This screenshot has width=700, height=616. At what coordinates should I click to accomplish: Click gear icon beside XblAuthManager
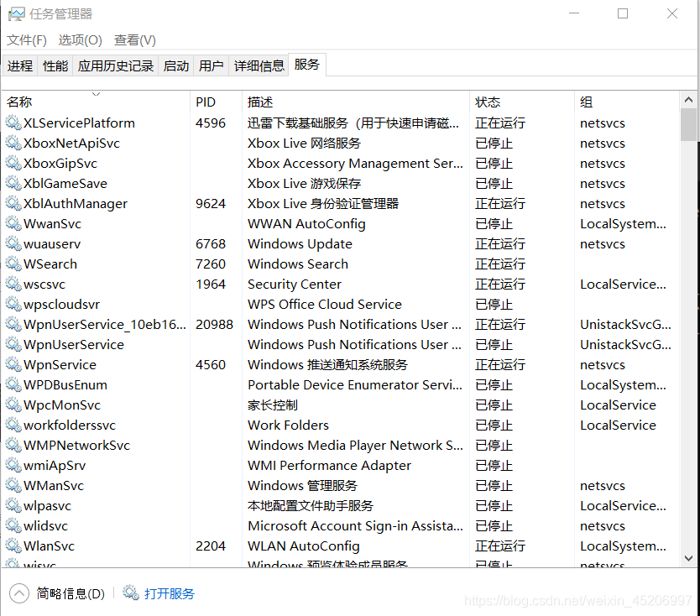pos(13,204)
